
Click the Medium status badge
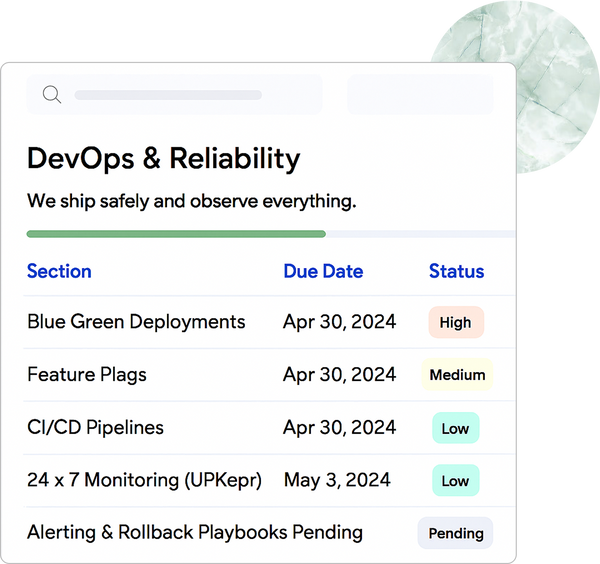[x=457, y=375]
